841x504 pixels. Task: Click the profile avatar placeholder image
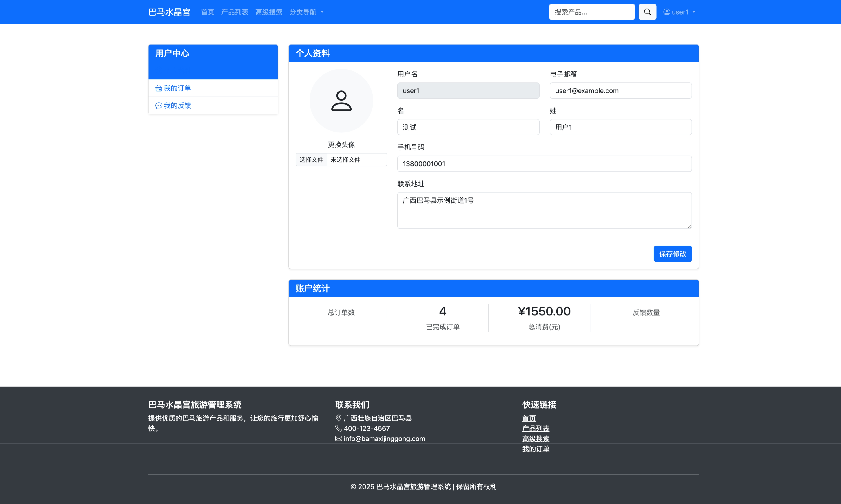(341, 101)
